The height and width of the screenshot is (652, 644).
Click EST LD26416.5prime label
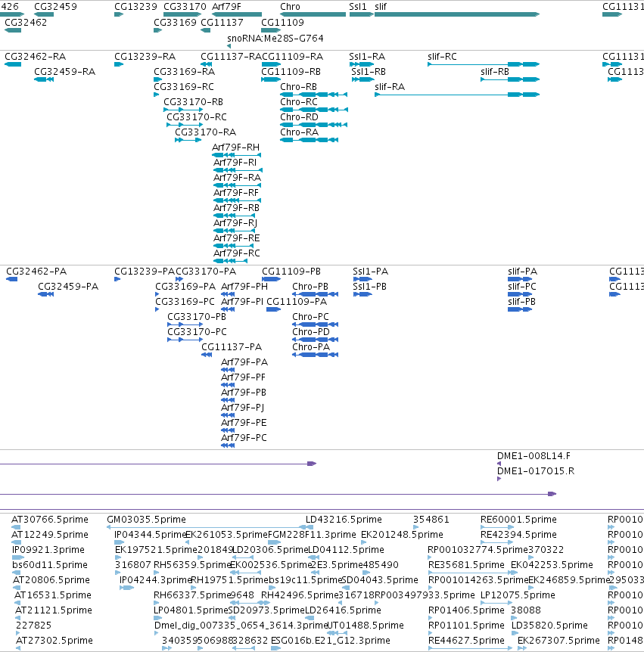tap(344, 610)
